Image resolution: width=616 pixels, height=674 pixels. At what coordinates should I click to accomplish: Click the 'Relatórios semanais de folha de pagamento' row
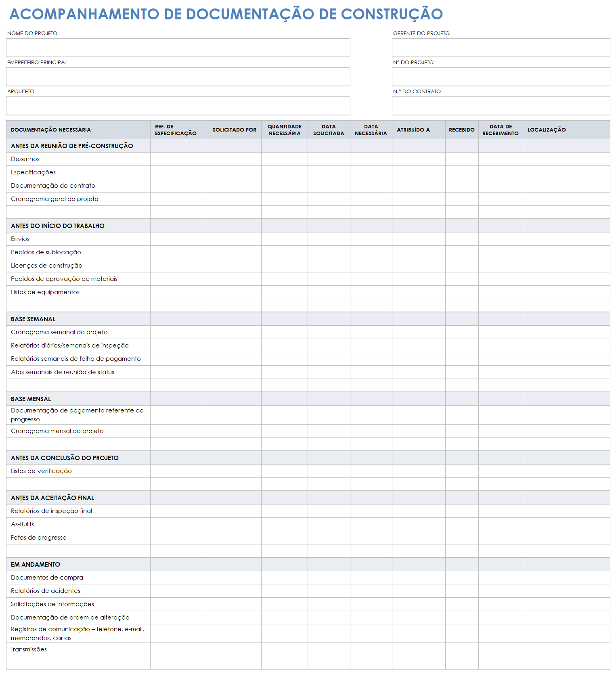click(x=308, y=359)
